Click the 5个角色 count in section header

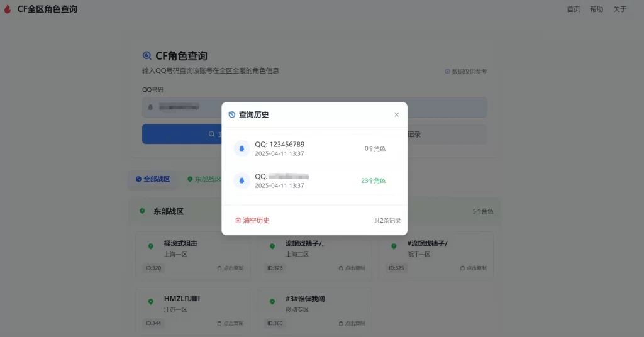(483, 211)
